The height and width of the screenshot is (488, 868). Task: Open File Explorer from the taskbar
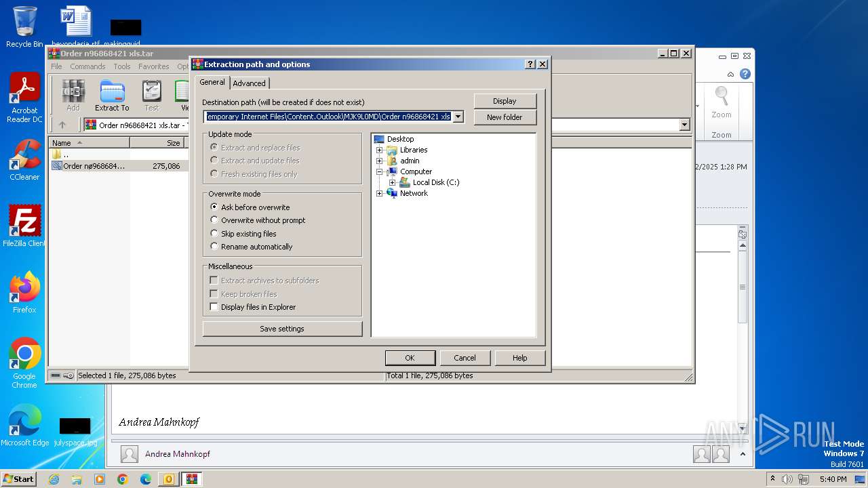77,479
